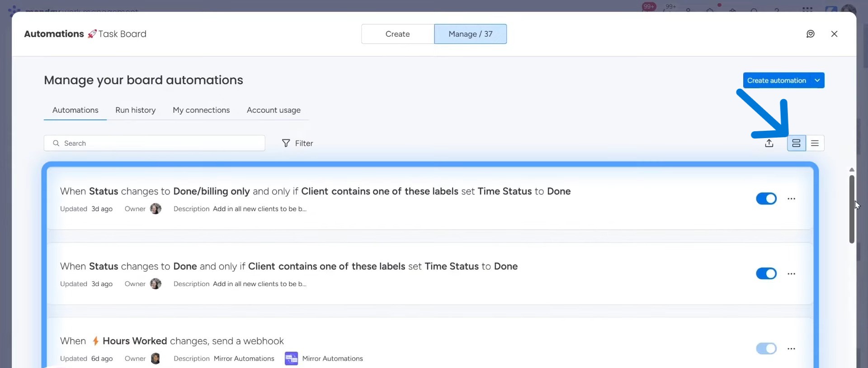Viewport: 868px width, 368px height.
Task: Toggle off the Done/billing only automation
Action: tap(766, 199)
